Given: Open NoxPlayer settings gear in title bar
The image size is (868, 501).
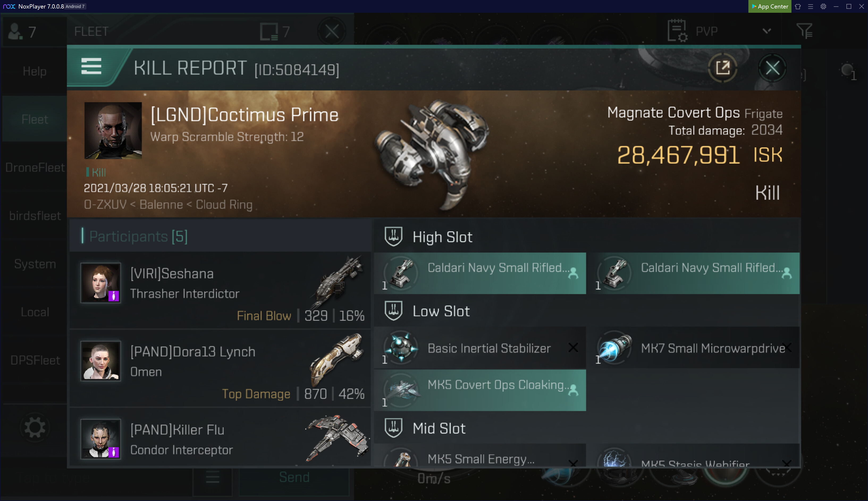Looking at the screenshot, I should click(x=823, y=6).
